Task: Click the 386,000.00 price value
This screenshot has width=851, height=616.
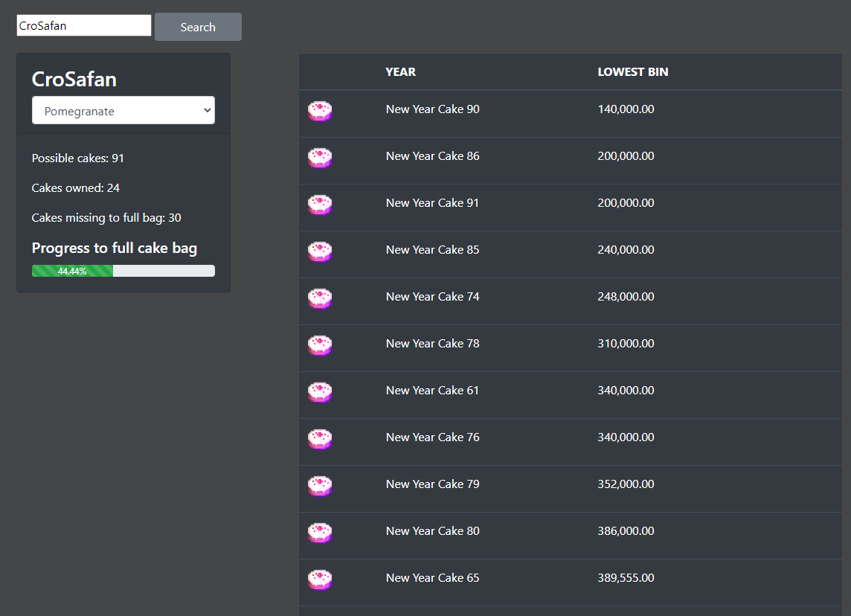Action: [x=626, y=530]
